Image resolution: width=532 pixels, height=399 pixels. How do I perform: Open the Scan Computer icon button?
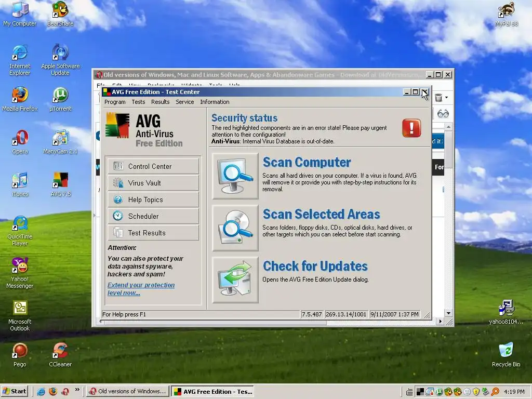235,176
